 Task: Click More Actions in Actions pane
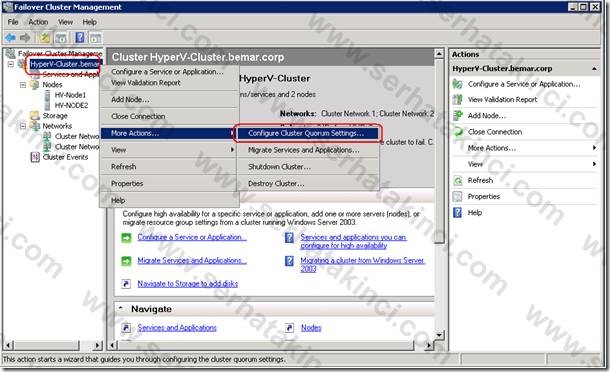point(492,148)
